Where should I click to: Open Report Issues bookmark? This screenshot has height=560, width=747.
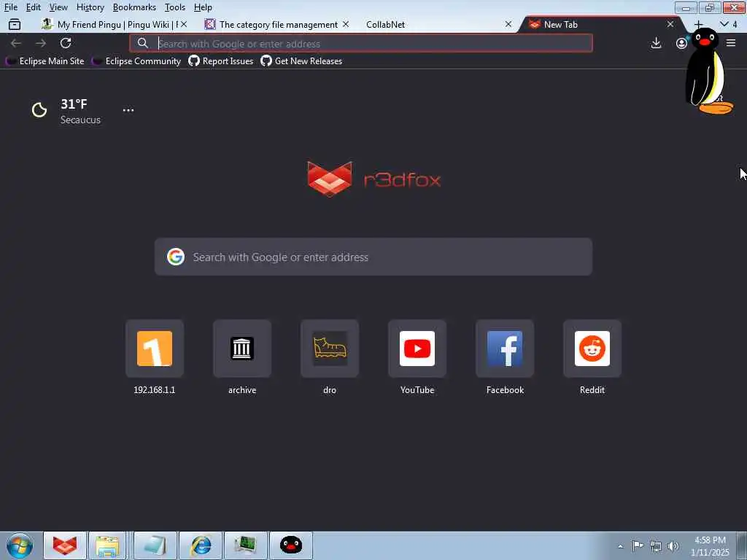click(221, 61)
